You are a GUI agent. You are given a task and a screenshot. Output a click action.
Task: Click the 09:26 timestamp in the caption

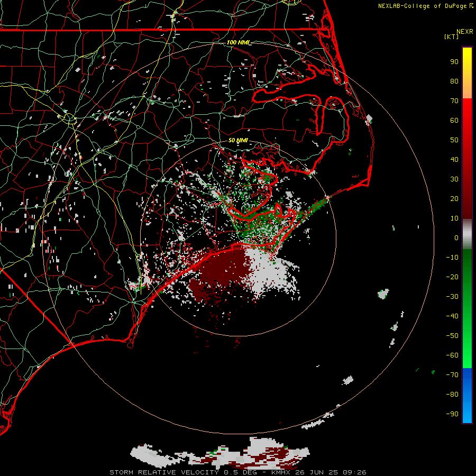354,472
